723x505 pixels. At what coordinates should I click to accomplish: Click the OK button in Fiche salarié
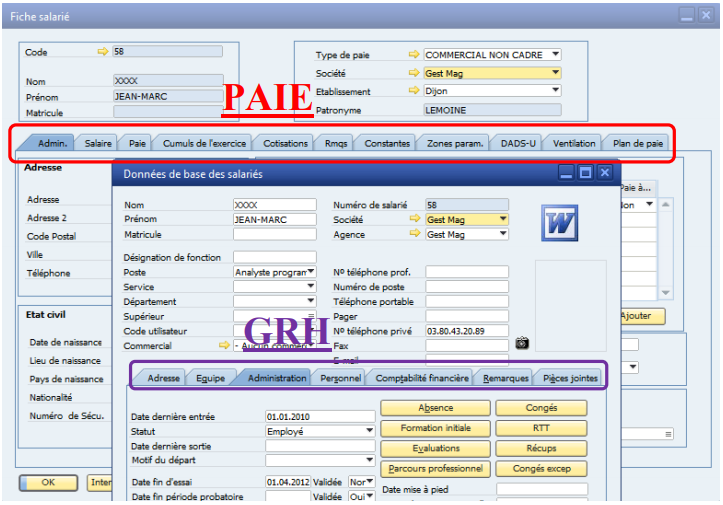[48, 482]
